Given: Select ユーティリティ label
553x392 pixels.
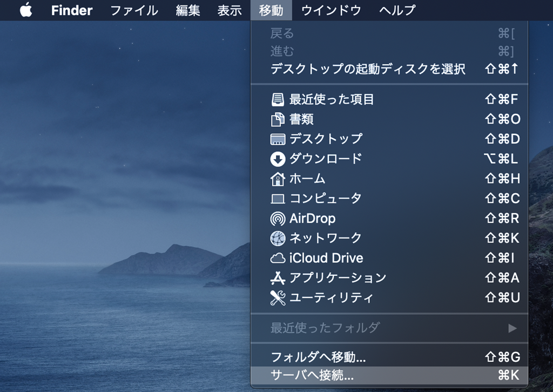Looking at the screenshot, I should pos(331,298).
